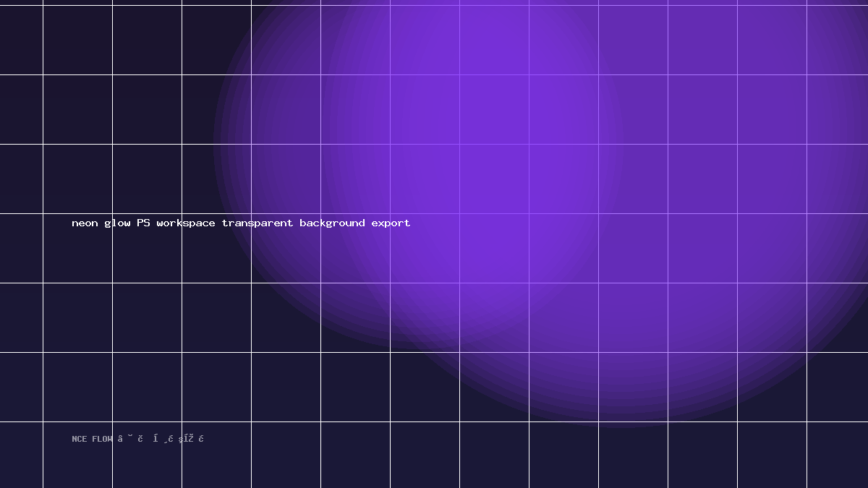Click the "FLOW" text in the footer

pos(103,439)
